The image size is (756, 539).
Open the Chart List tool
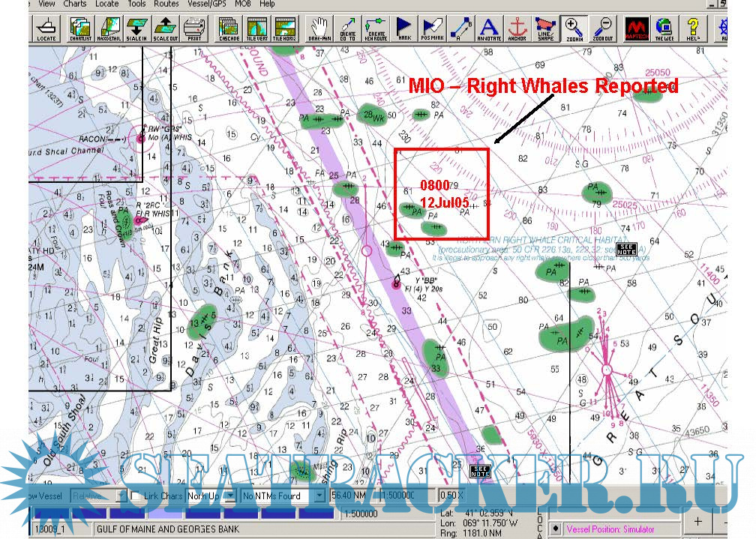coord(80,28)
